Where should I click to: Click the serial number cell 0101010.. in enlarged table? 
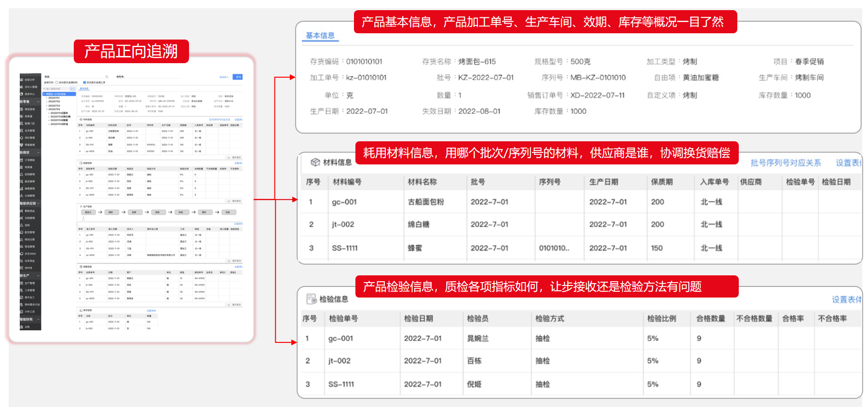click(554, 248)
